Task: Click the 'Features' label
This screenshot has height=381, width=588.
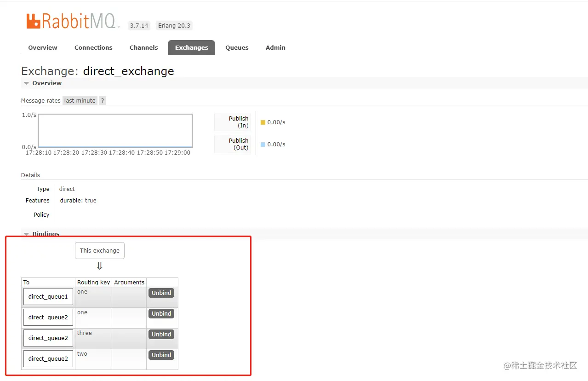Action: 38,201
